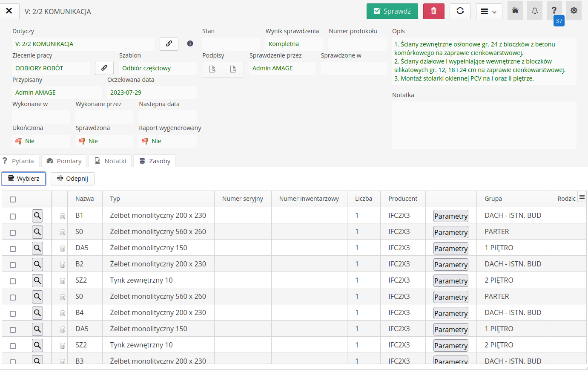Click Parametry button in row B1
The width and height of the screenshot is (588, 370).
point(450,216)
